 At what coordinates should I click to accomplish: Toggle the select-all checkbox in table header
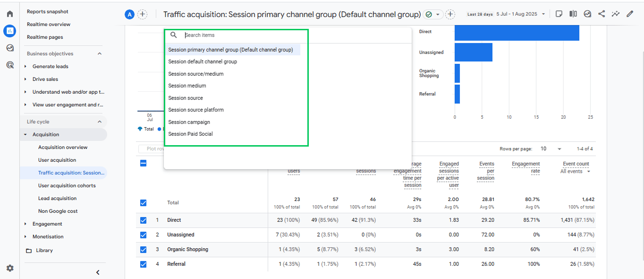[x=143, y=163]
